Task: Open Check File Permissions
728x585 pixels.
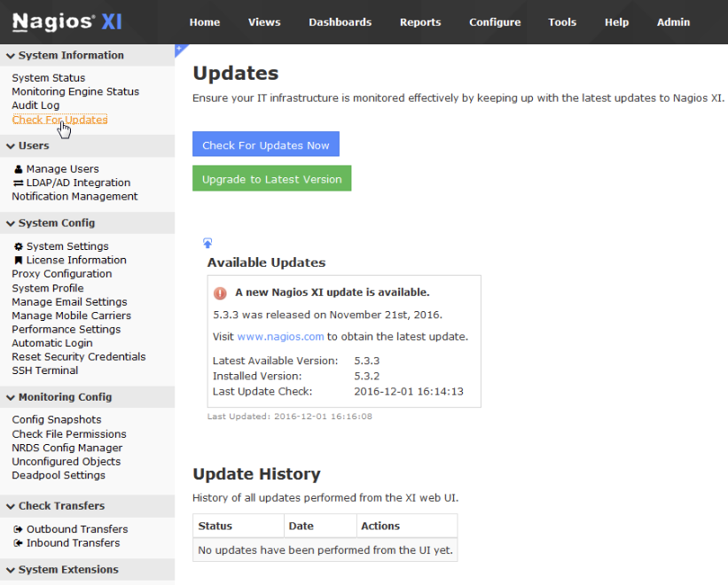Action: (x=69, y=434)
